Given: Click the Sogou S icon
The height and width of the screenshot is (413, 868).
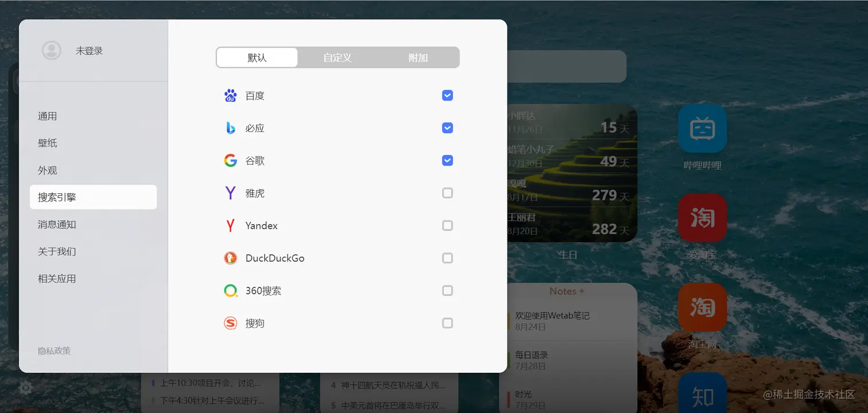Looking at the screenshot, I should point(230,324).
